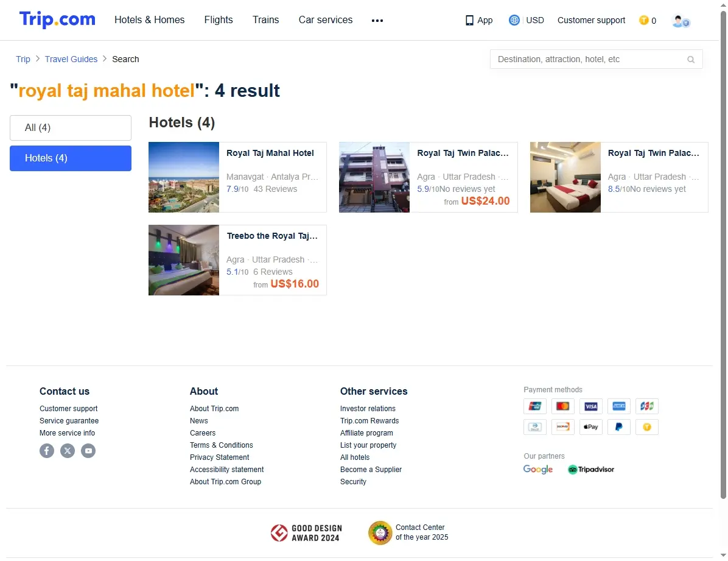This screenshot has height=561, width=728.
Task: Click the globe language icon
Action: coord(514,21)
